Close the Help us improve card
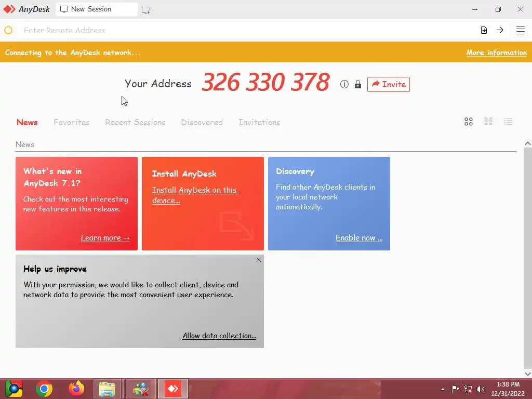532x399 pixels. (x=259, y=260)
